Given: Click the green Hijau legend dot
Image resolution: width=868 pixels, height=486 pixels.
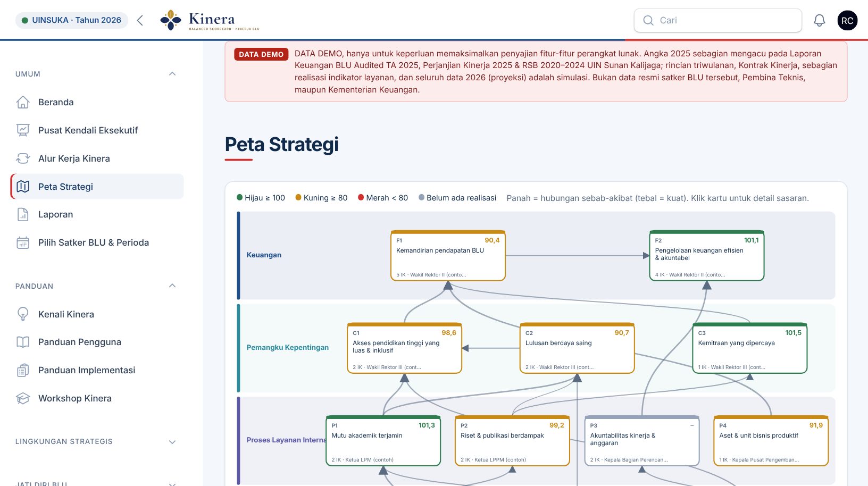Looking at the screenshot, I should click(x=240, y=197).
